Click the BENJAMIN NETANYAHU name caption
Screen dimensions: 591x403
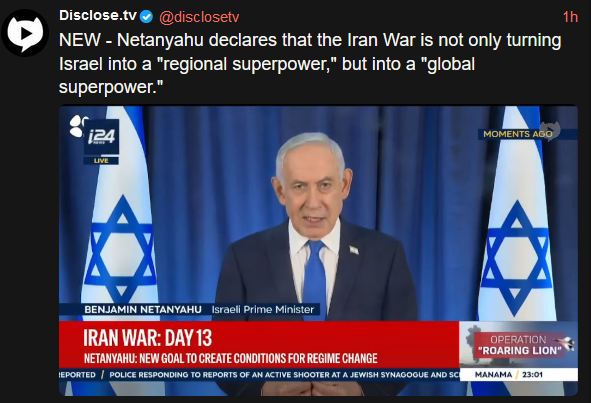point(143,310)
